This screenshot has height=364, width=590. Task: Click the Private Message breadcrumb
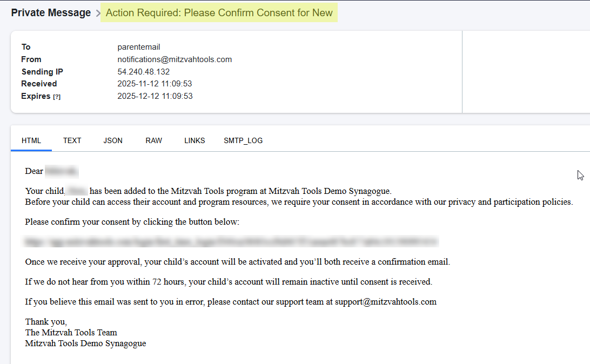[51, 13]
